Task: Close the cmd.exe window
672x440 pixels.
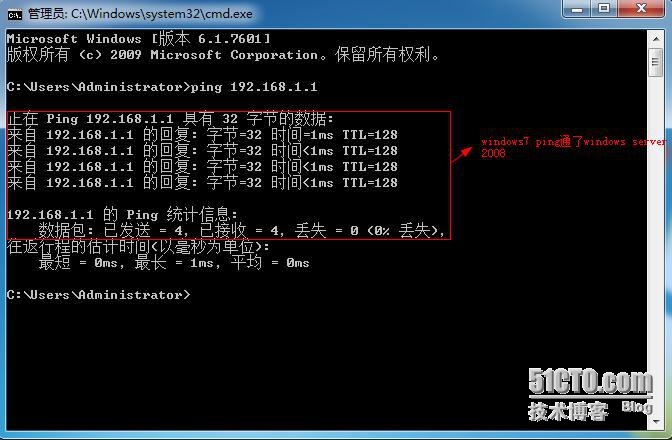Action: point(641,9)
